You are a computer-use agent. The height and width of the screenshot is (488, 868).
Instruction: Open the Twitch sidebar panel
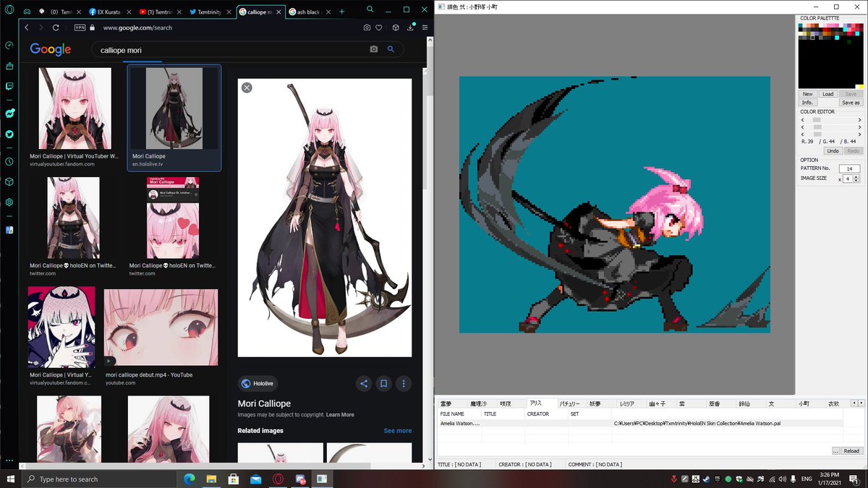click(9, 86)
